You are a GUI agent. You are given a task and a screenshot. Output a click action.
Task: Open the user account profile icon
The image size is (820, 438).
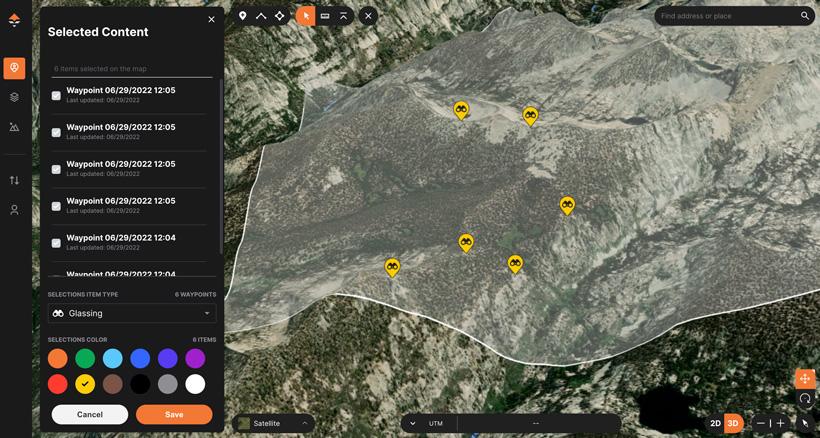14,210
